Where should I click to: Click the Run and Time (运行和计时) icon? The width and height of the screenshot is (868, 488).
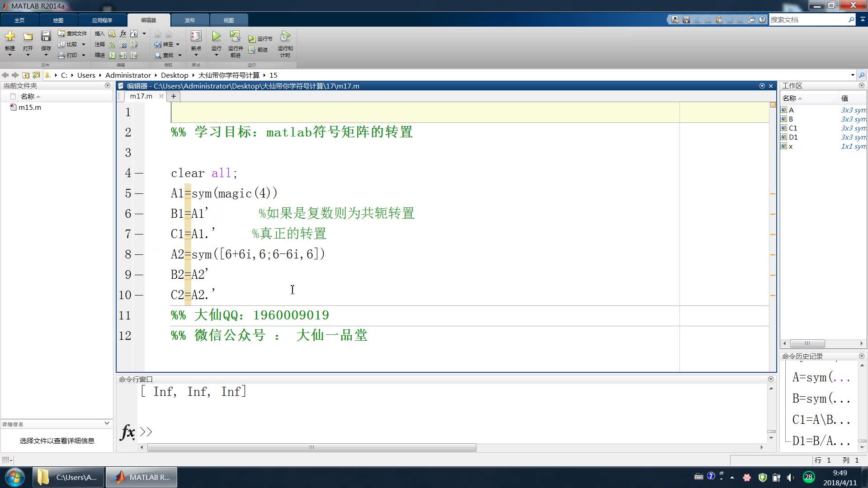click(x=285, y=37)
